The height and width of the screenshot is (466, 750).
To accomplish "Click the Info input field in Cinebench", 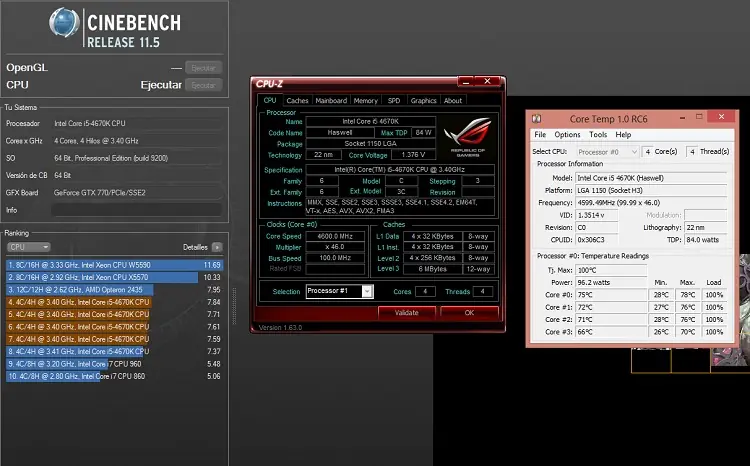I will (137, 210).
